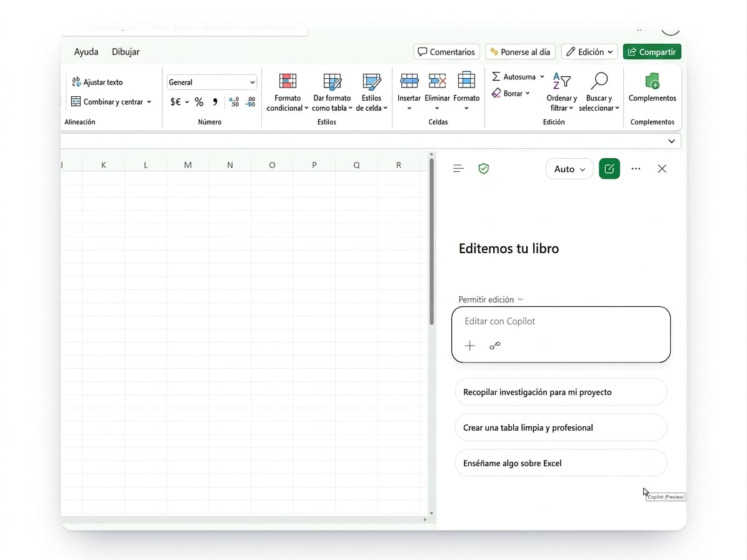This screenshot has width=747, height=560.
Task: Open Ordenar y filtrar
Action: (x=562, y=92)
